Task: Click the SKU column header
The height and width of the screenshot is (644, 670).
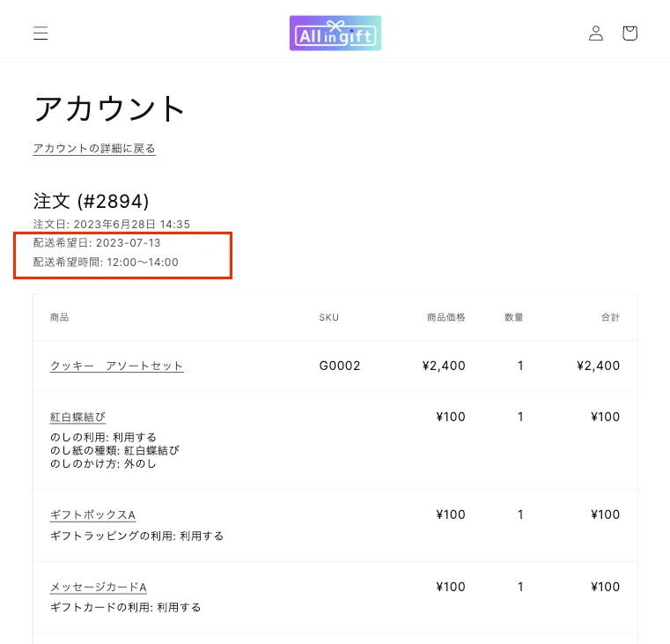Action: 328,317
